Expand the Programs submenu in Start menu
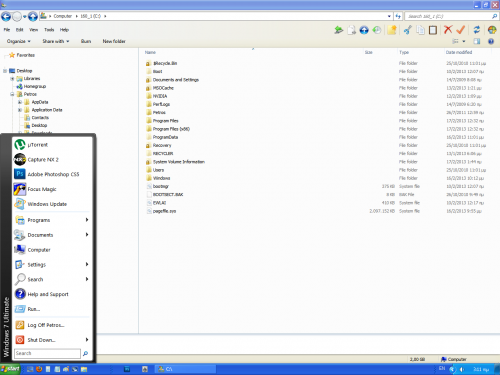Screen dimensions: 500x375 point(52,220)
